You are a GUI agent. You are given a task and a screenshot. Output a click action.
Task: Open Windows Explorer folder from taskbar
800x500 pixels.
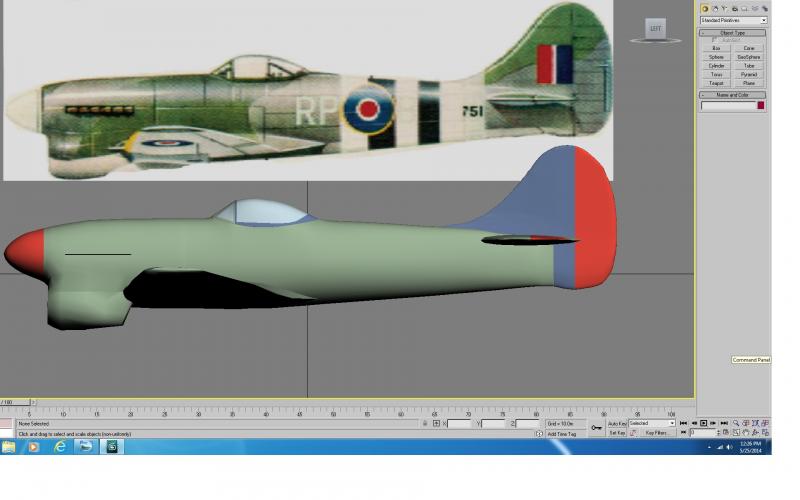[8, 447]
